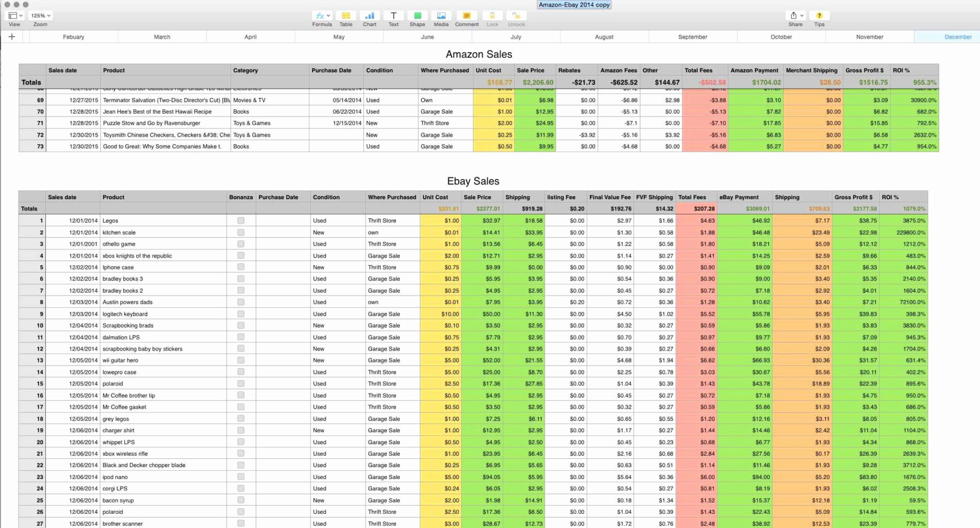980x528 pixels.
Task: Add a new sheet with the plus button
Action: click(11, 36)
